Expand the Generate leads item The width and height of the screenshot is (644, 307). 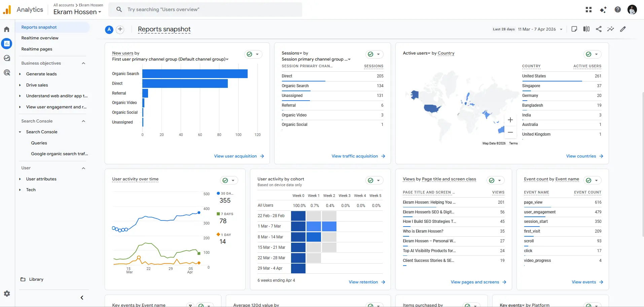[x=20, y=74]
